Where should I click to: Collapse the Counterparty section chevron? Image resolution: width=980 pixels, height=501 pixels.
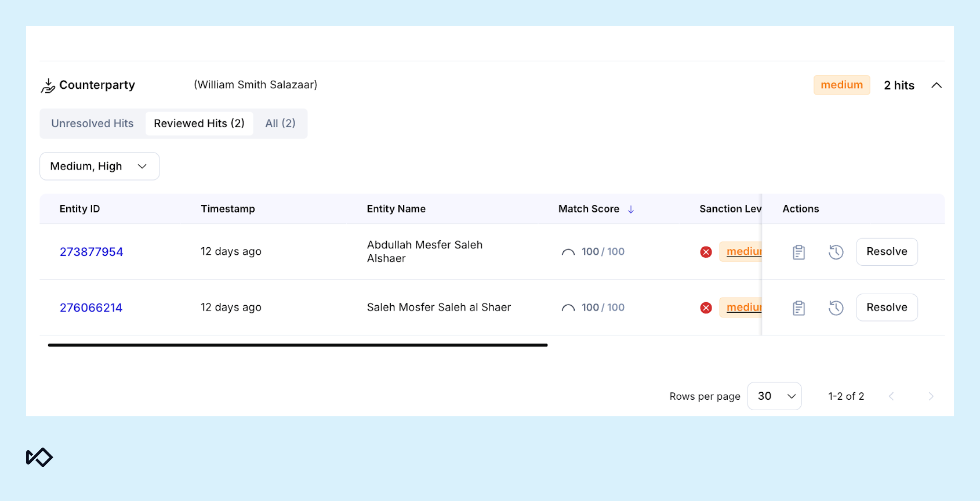coord(936,85)
